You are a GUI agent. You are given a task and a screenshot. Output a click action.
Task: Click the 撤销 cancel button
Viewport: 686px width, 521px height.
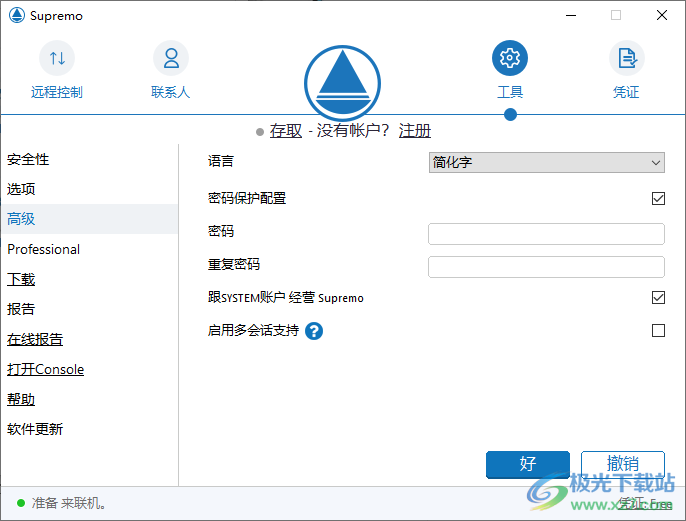click(x=623, y=464)
